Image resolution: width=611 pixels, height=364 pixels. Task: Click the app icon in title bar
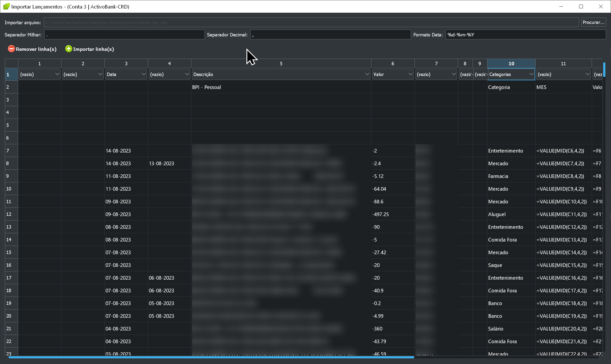click(x=6, y=7)
